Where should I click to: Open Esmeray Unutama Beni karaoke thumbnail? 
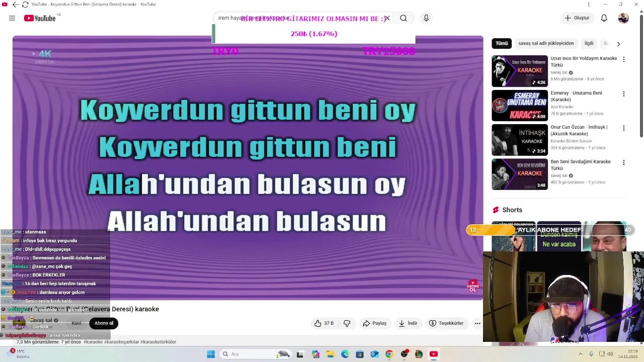(520, 106)
